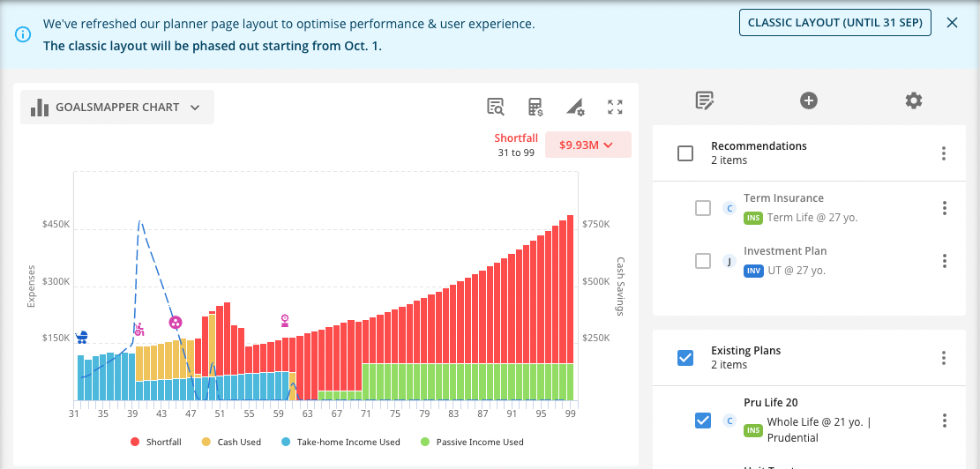Open the GoalsMapper Chart dropdown

tap(117, 108)
